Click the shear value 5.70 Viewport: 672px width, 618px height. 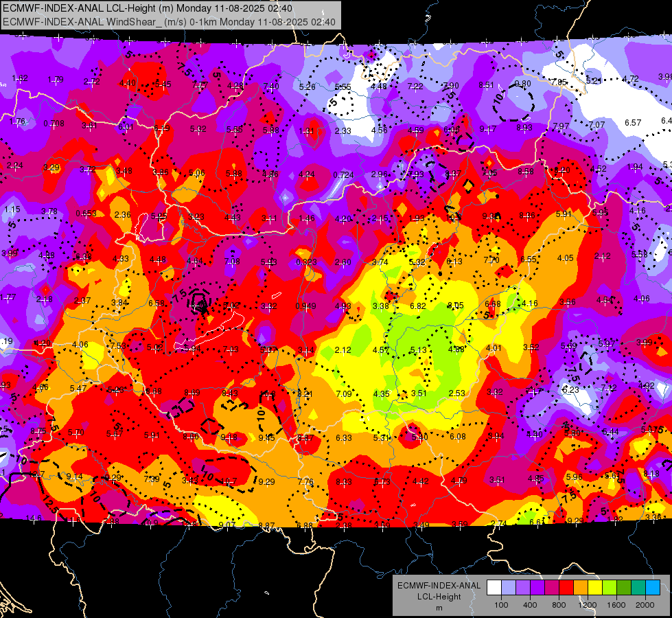click(76, 433)
